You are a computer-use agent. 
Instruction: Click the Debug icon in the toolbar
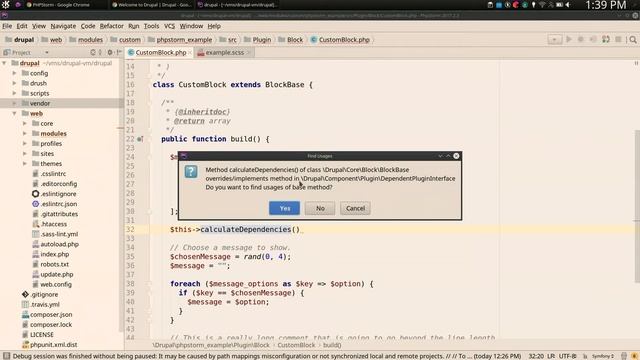point(581,40)
